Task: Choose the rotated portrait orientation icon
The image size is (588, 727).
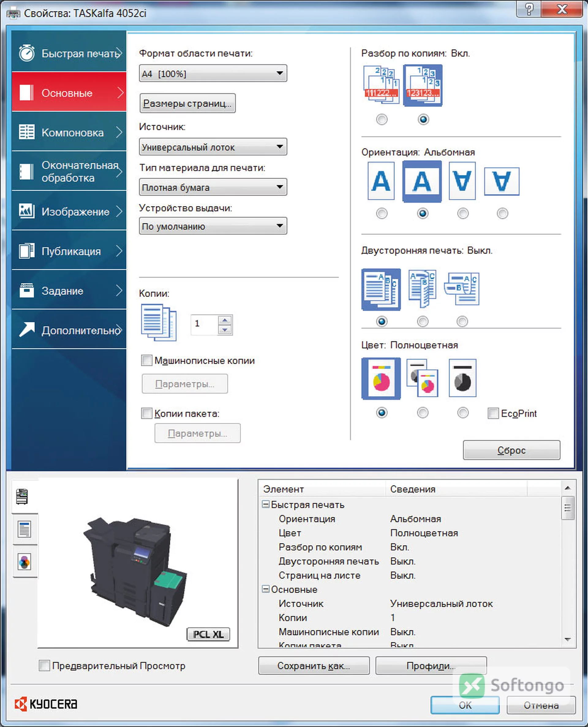Action: point(462,181)
